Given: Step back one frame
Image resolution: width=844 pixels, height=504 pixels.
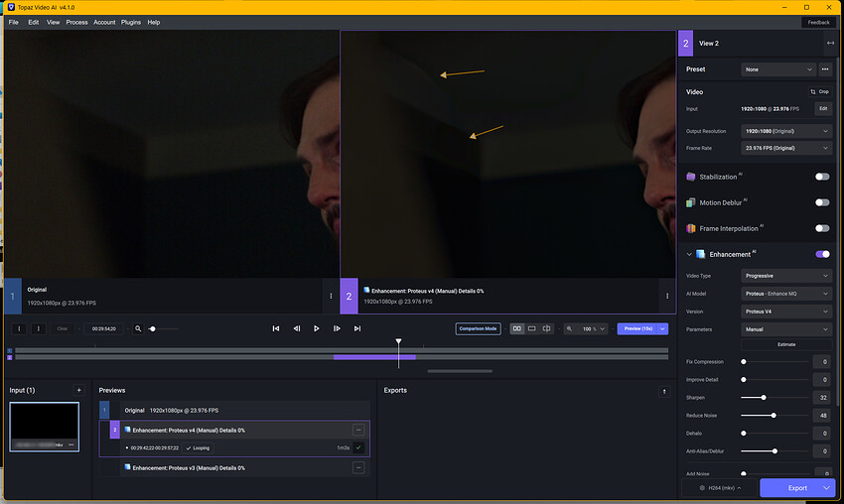Looking at the screenshot, I should [297, 328].
